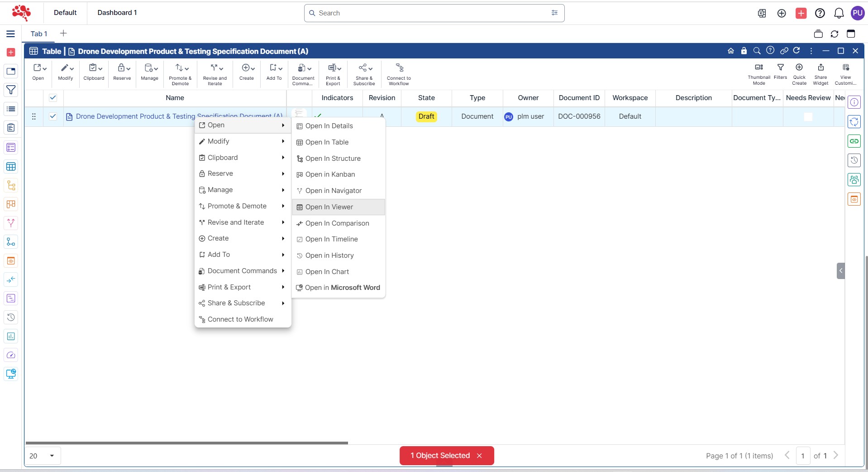Screen dimensions: 868x472
Task: Click the table home icon in header
Action: click(730, 51)
